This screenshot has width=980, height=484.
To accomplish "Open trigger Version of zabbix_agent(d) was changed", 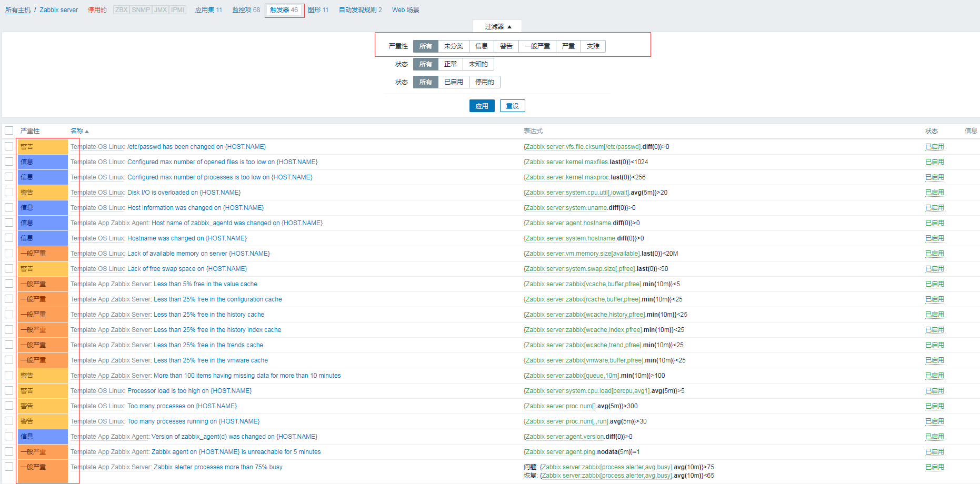I will [x=235, y=437].
